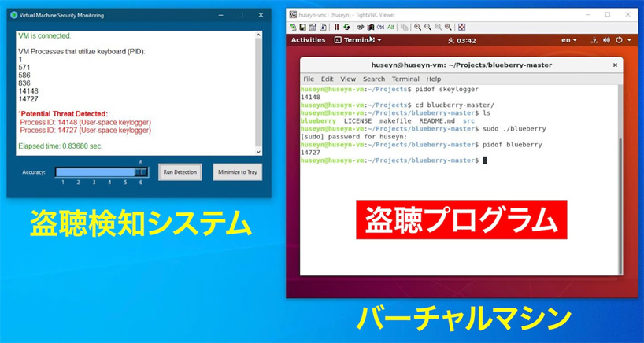644x343 pixels.
Task: Open the clock showing 03:42
Action: pos(461,41)
